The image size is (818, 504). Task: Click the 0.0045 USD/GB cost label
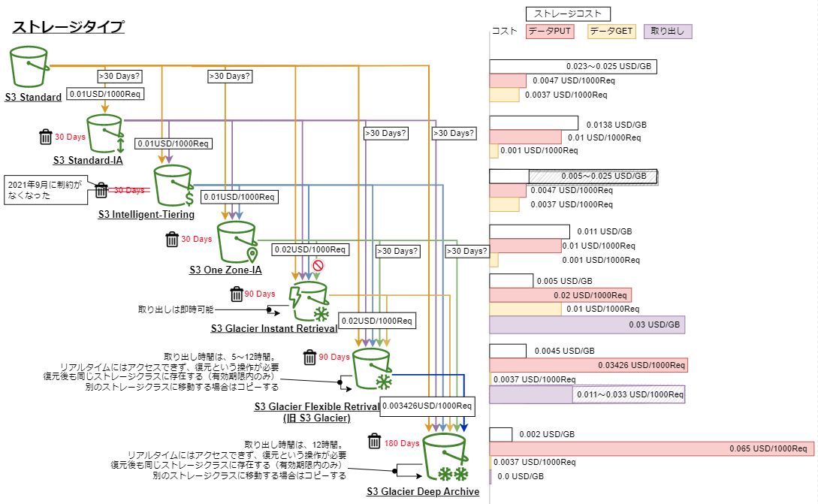point(564,351)
